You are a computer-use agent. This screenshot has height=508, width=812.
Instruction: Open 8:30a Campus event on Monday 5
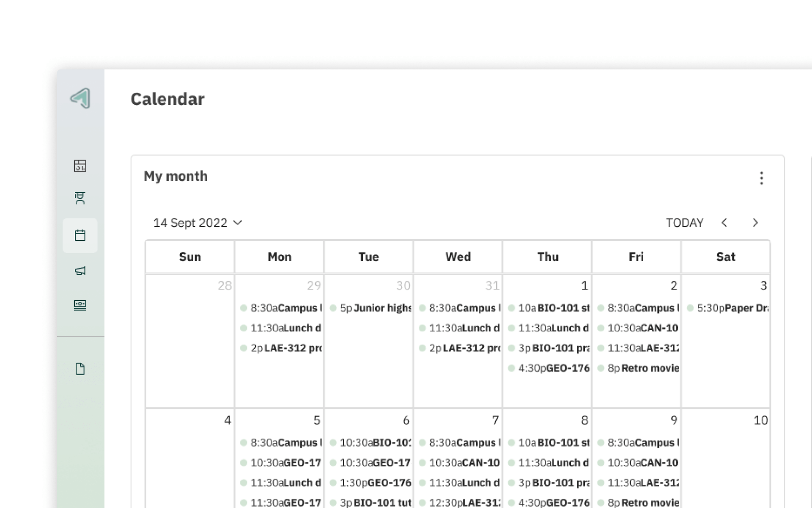pyautogui.click(x=281, y=442)
